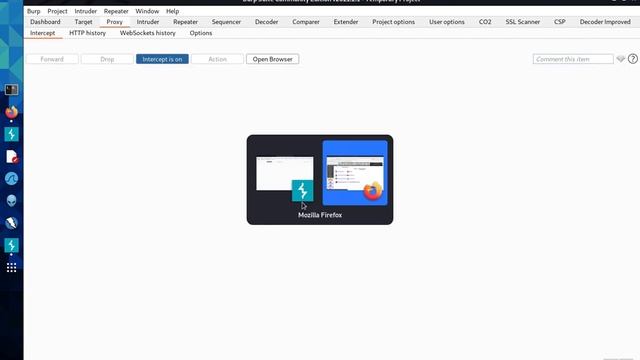Open the document editor dock icon

tap(11, 156)
